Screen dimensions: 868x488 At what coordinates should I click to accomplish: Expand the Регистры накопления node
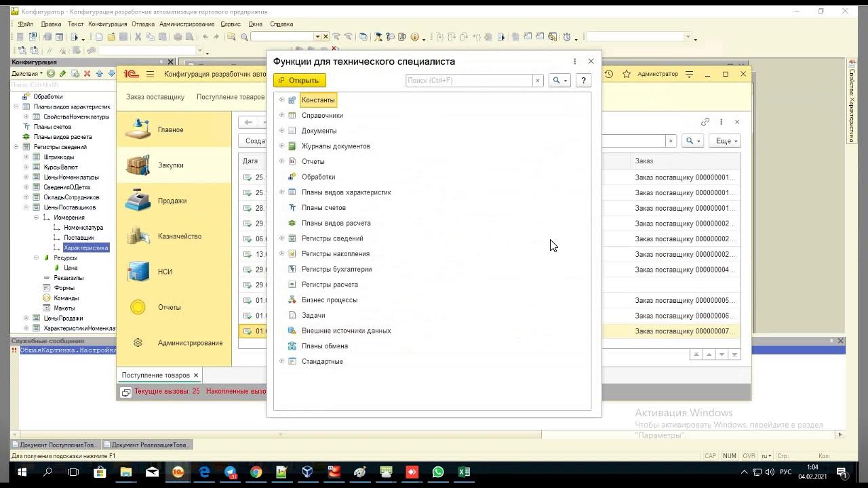point(282,253)
